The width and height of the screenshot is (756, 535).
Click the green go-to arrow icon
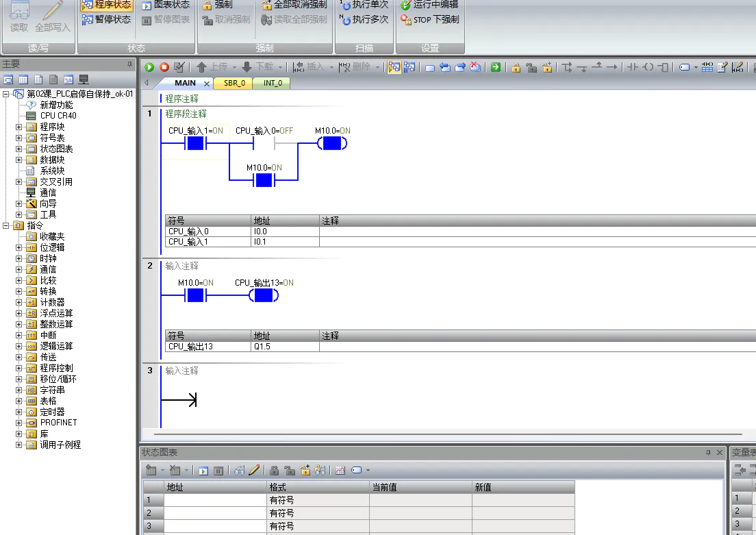[496, 68]
